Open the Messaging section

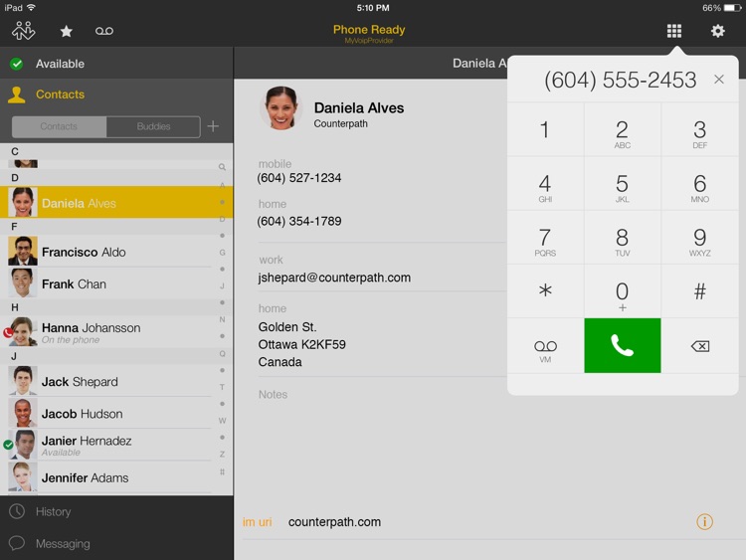116,543
